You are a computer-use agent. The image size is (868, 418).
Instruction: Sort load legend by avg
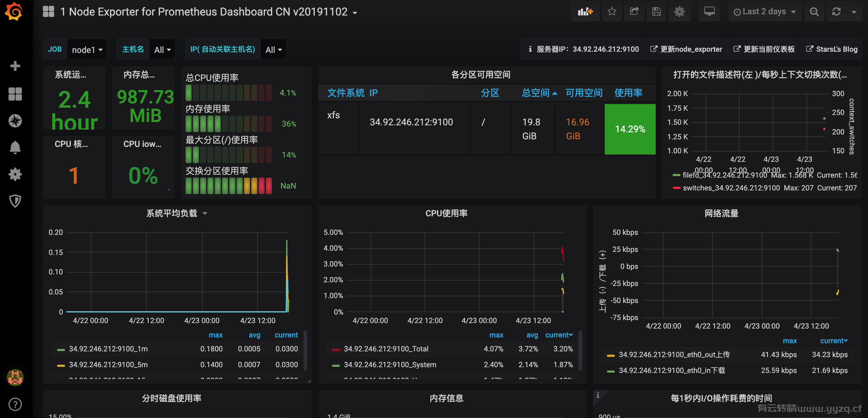pos(254,335)
